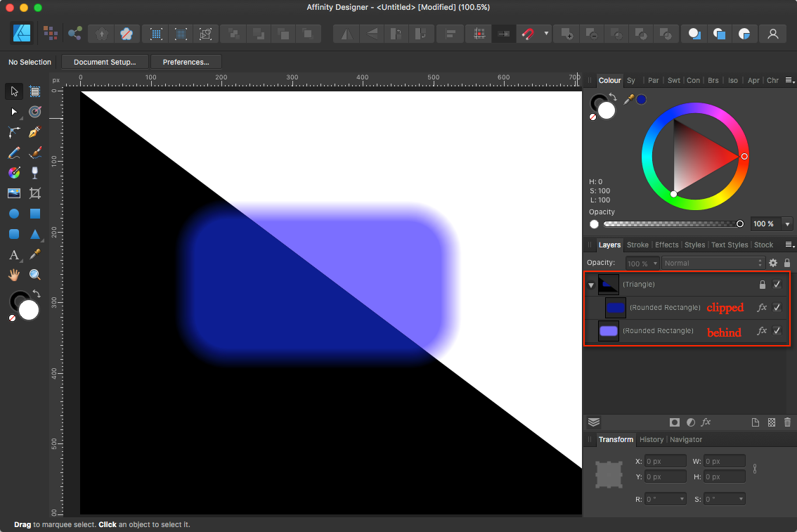Choose the Rounded Rectangle tool

point(14,233)
